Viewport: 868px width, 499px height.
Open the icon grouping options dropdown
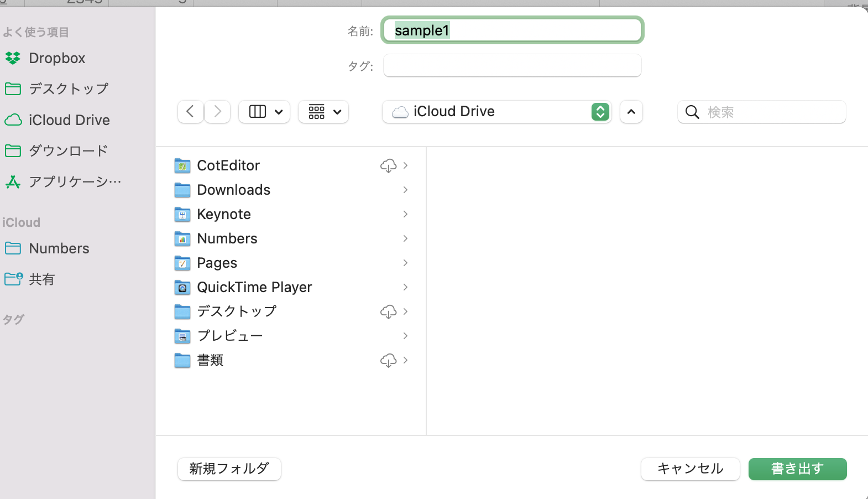pos(323,112)
